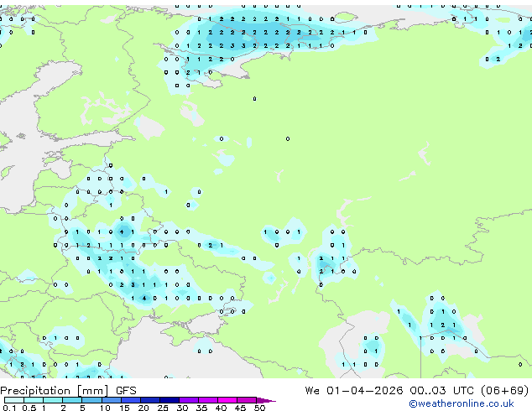The image size is (532, 411).
Task: Click the 0.1–0.5 mm palest legend swatch
Action: coord(14,400)
